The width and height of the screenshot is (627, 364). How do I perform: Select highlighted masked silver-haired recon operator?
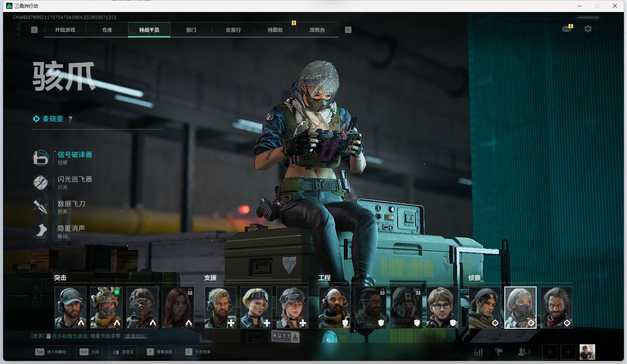pyautogui.click(x=520, y=308)
